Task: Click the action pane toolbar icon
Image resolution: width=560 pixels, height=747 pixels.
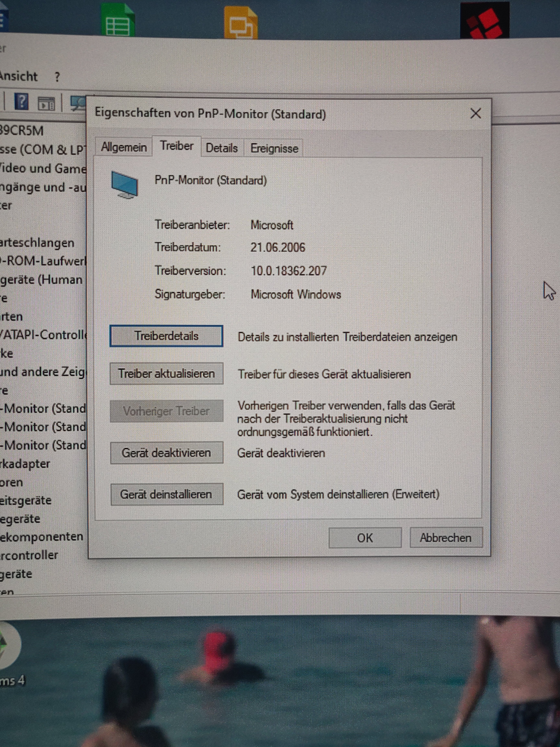Action: coord(46,104)
